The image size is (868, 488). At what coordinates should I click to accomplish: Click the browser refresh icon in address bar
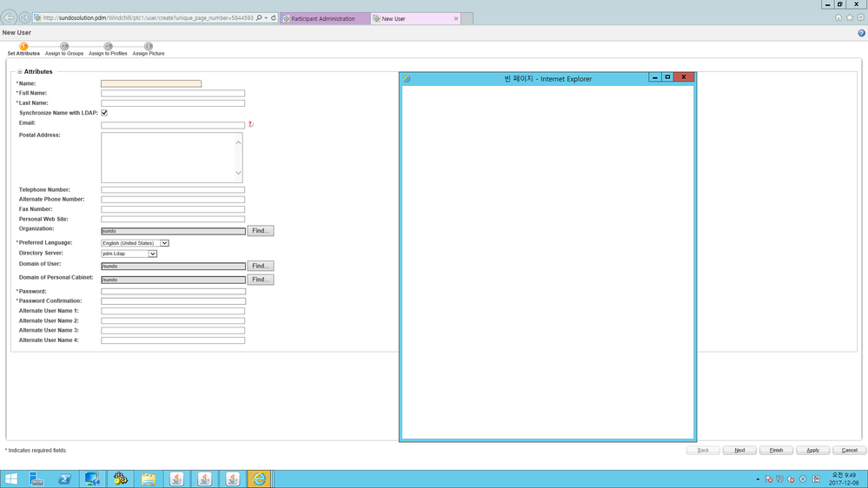point(274,17)
